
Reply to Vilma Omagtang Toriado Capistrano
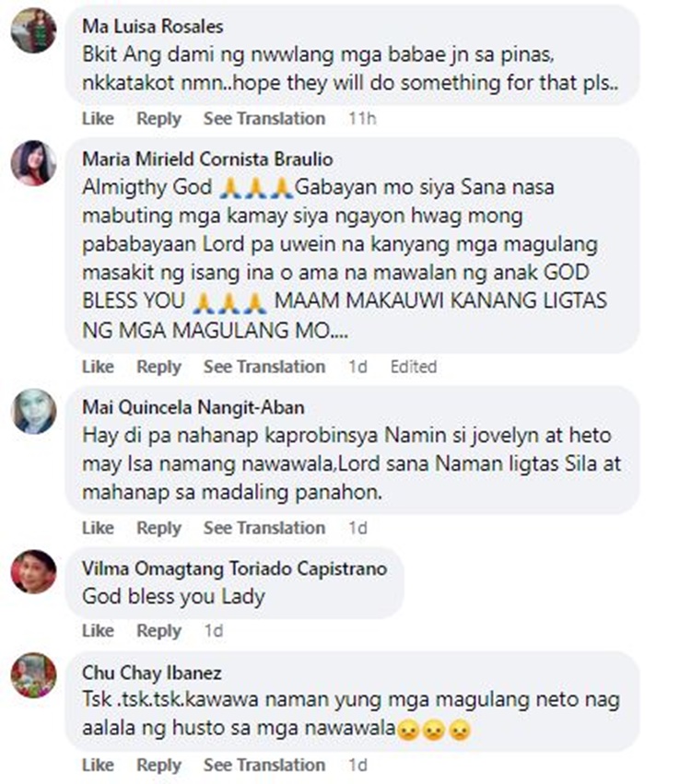click(x=159, y=630)
